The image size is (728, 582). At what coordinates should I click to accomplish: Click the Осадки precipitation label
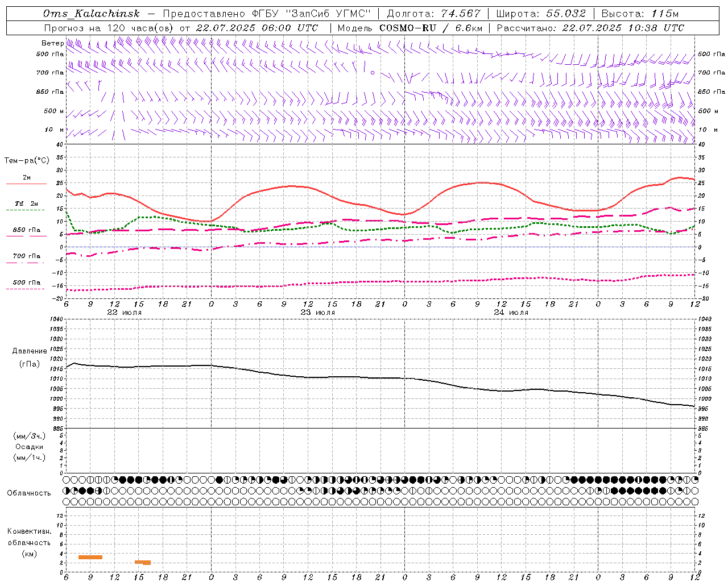pos(30,447)
